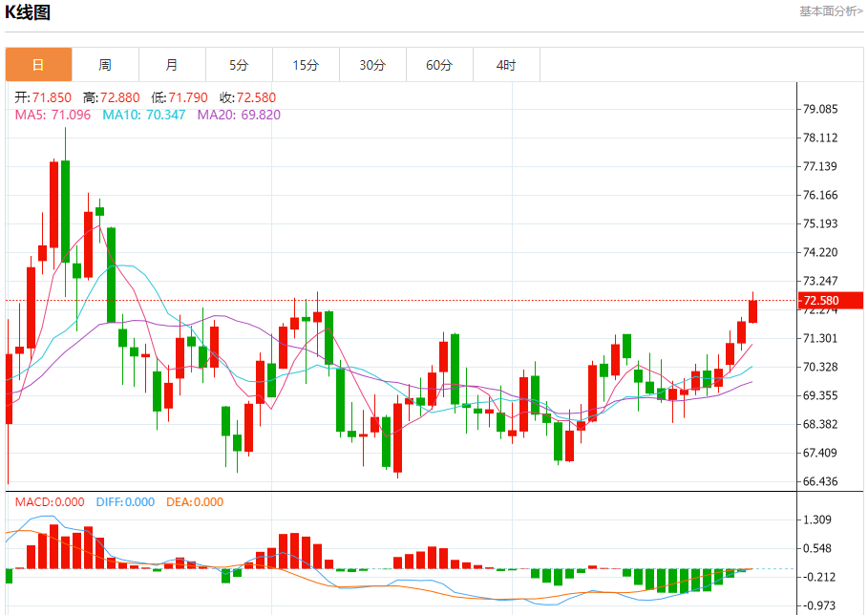Click the MACD:0.000 label

(50, 502)
